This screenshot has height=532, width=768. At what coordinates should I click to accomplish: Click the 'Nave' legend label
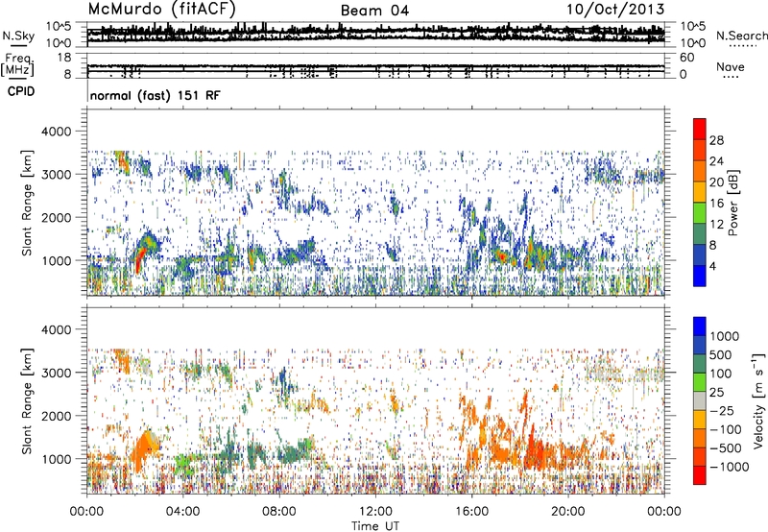pos(730,67)
